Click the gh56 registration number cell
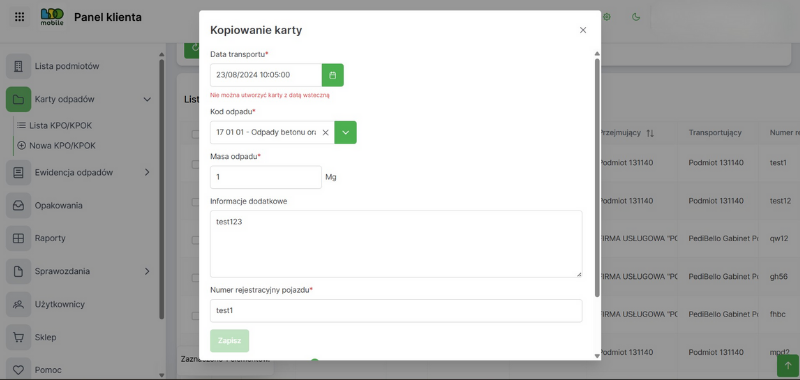The image size is (800, 380). pyautogui.click(x=779, y=276)
